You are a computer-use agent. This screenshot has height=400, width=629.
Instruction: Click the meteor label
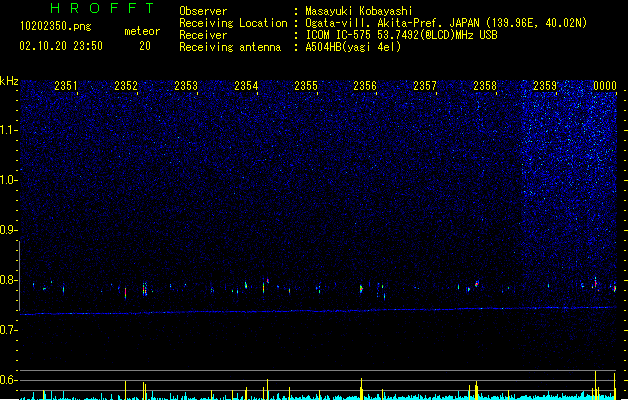click(x=142, y=31)
